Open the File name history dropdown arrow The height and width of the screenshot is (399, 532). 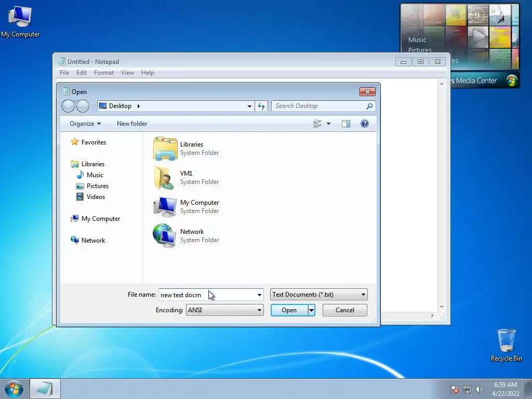click(259, 295)
